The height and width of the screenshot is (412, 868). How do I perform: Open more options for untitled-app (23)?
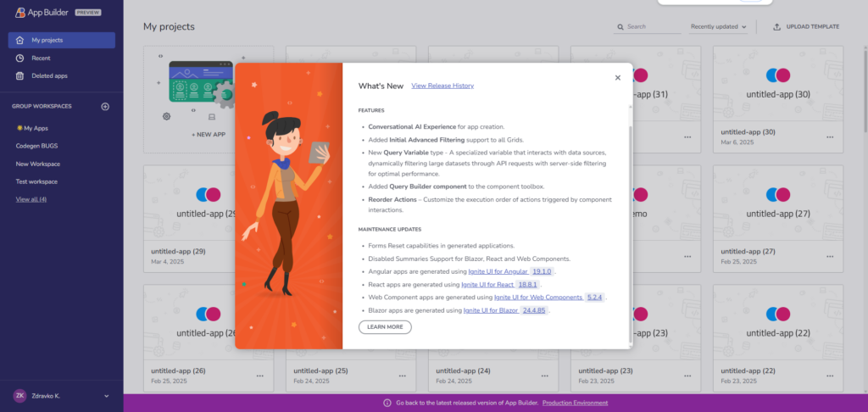(x=687, y=376)
